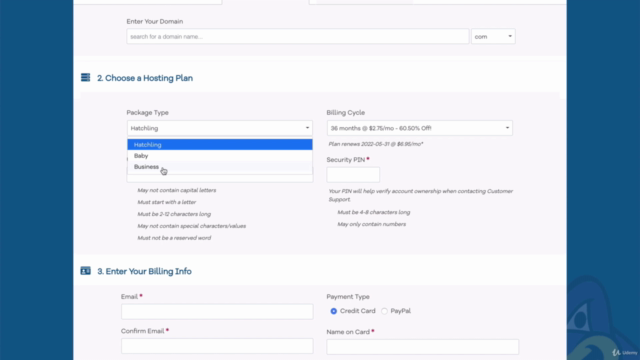The image size is (640, 360).
Task: Click 'Must start with a letter' hint
Action: 167,202
